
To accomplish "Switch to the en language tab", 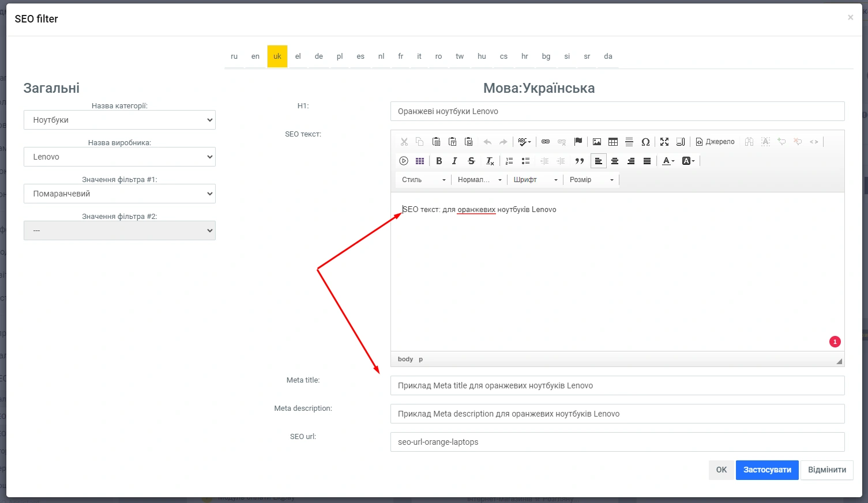I will [255, 56].
